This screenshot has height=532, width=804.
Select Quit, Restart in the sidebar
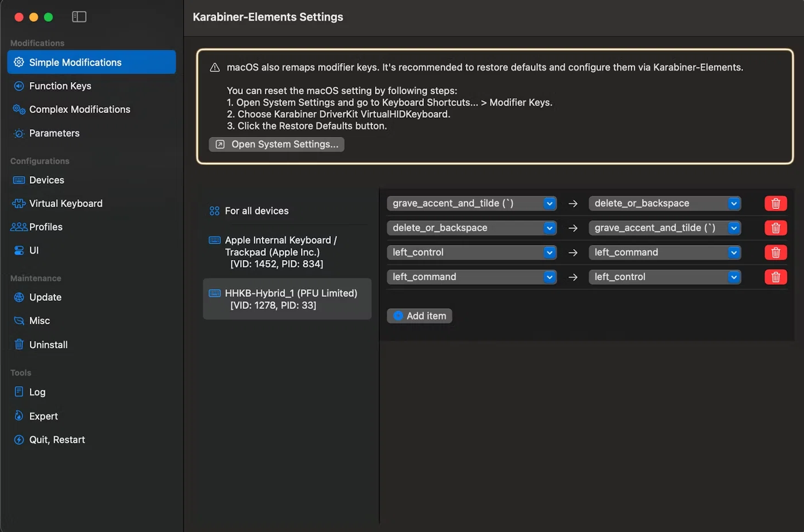tap(56, 440)
